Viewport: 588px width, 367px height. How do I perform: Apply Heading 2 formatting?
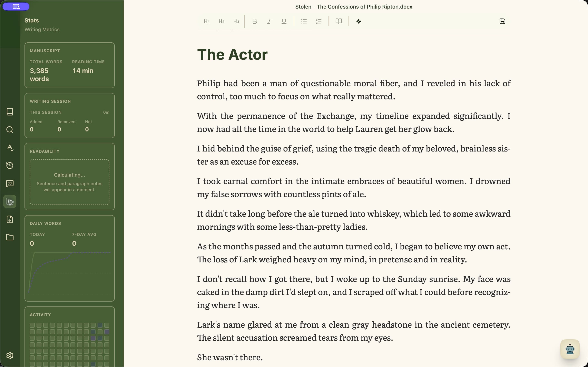tap(221, 21)
